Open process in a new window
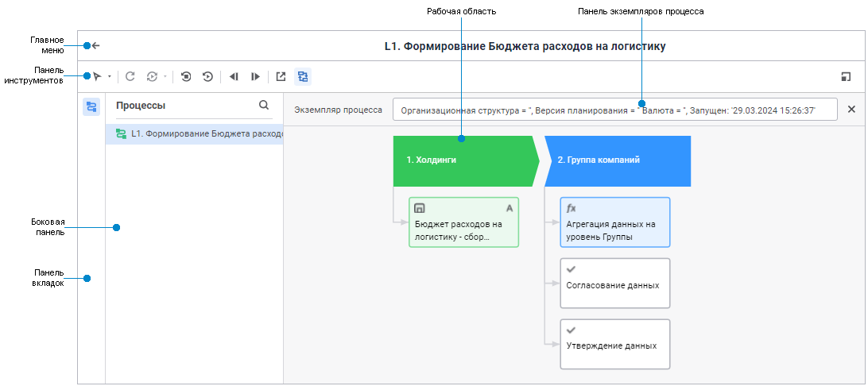The image size is (868, 386). click(x=281, y=77)
